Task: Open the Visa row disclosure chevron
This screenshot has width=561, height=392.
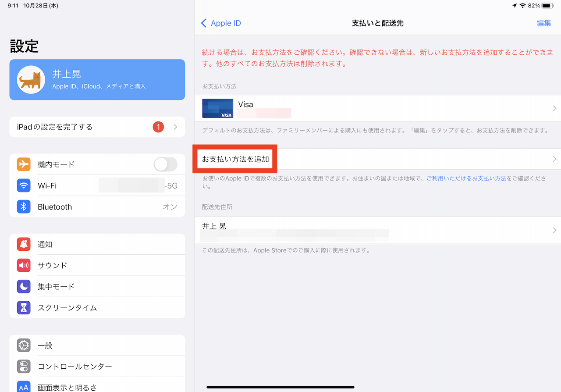Action: (x=554, y=108)
